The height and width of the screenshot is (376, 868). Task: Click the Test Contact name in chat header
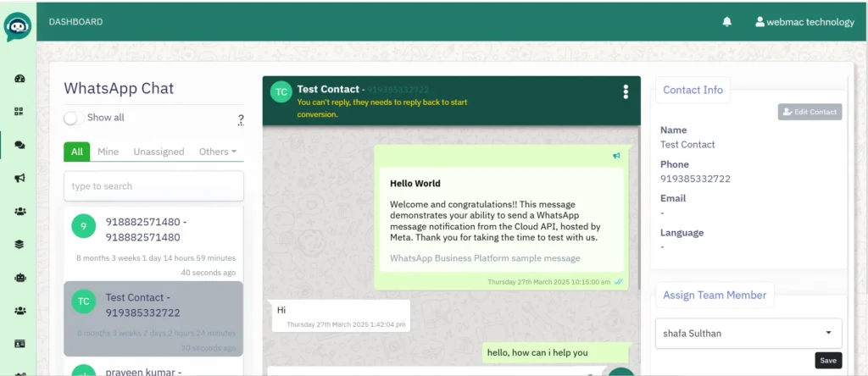coord(328,89)
